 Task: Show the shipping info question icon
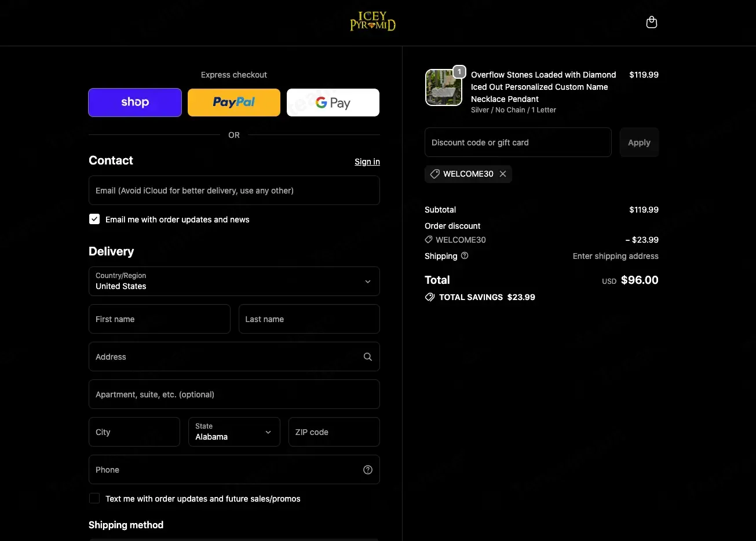(465, 255)
